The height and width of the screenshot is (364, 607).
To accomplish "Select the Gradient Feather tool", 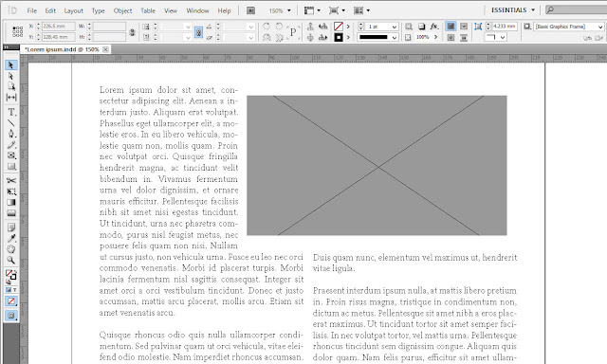I will 10,213.
